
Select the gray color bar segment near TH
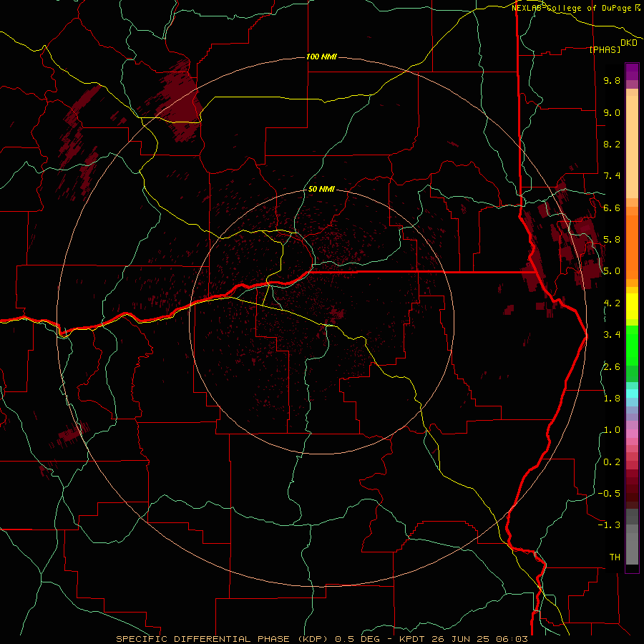(x=632, y=548)
